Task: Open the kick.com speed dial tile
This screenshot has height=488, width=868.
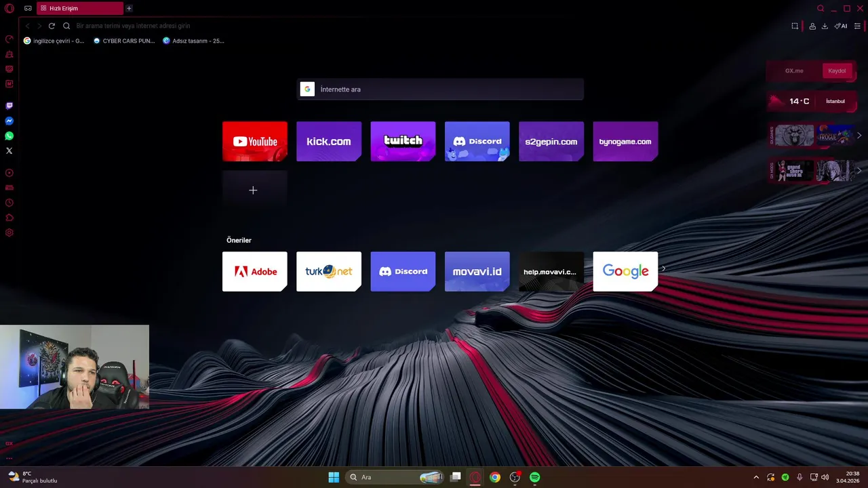Action: tap(329, 142)
